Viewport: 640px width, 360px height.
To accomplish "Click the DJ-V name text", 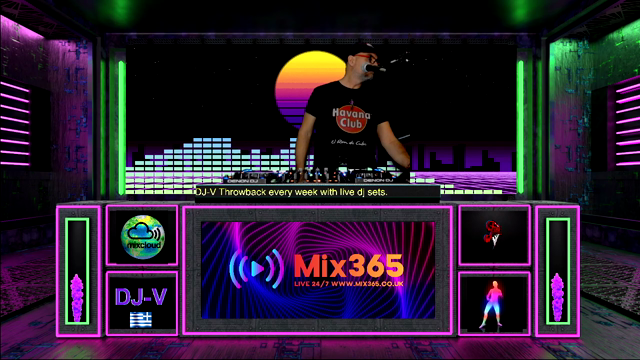I will pos(141,297).
